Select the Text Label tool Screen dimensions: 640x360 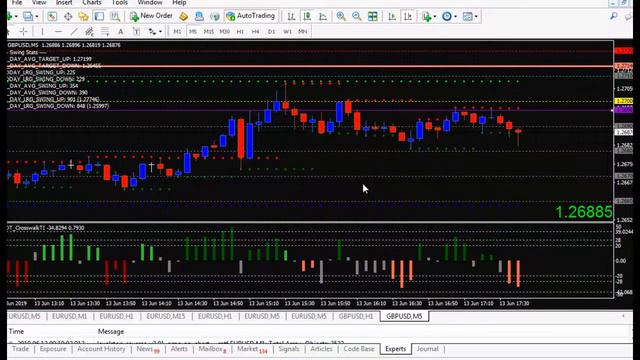(x=136, y=31)
